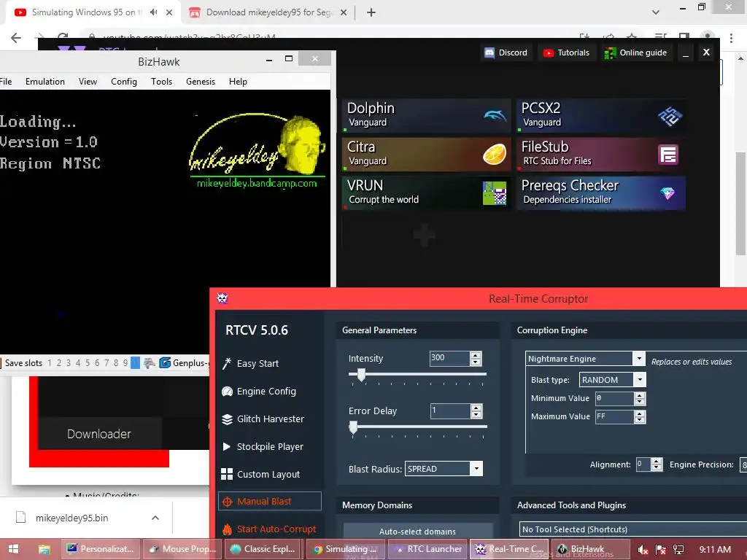
Task: Click the FileStub file icon
Action: tap(668, 155)
